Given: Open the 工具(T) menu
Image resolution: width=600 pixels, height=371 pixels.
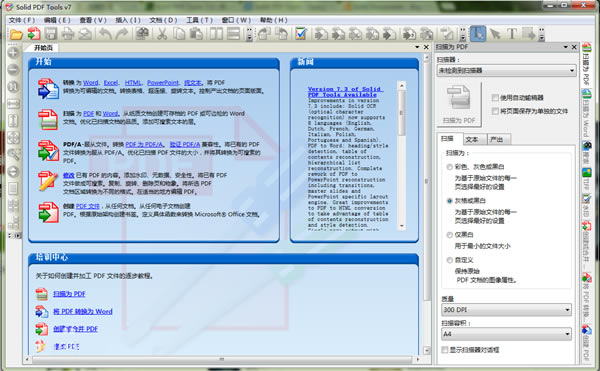Looking at the screenshot, I should [199, 20].
